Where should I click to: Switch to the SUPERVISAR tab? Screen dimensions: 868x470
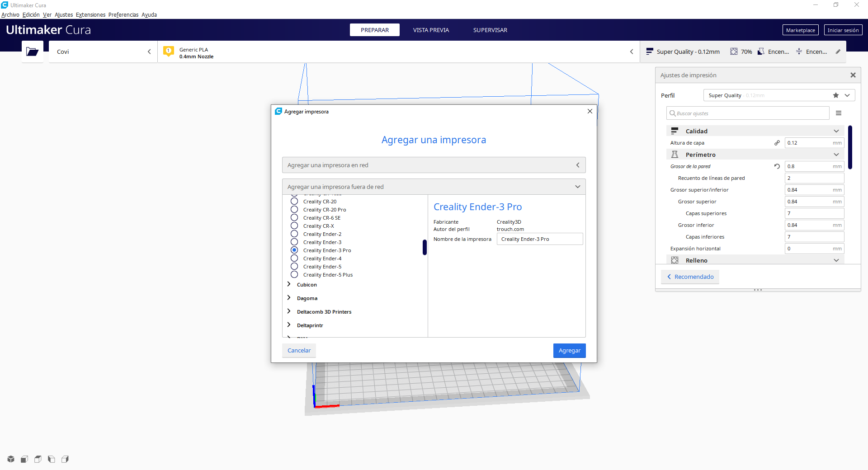(490, 30)
